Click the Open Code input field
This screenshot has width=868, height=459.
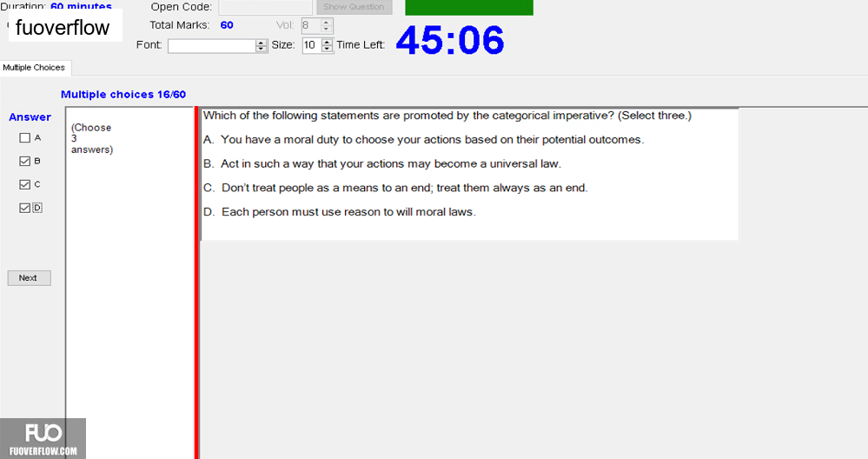tap(265, 7)
